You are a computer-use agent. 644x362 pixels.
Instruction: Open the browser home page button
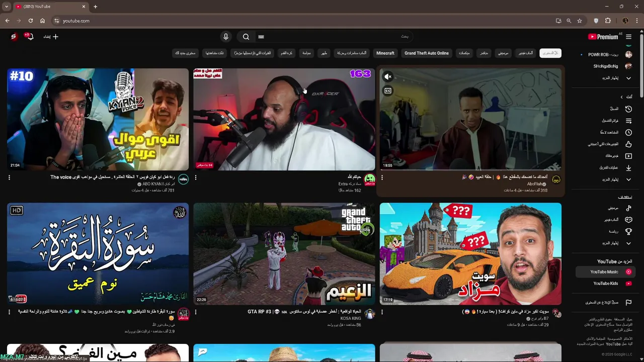42,21
